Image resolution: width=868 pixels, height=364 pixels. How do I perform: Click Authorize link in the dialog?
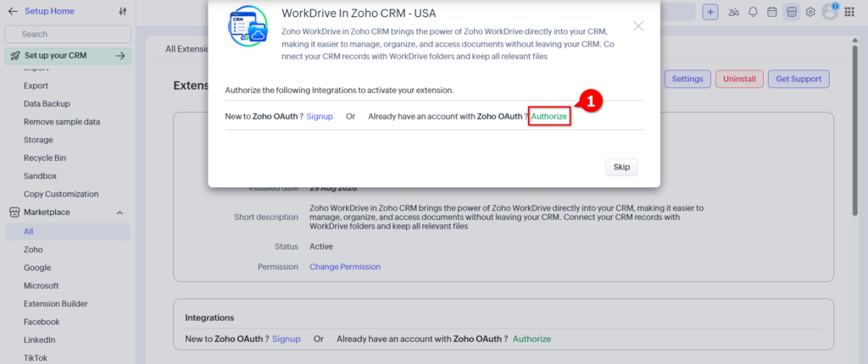click(549, 117)
